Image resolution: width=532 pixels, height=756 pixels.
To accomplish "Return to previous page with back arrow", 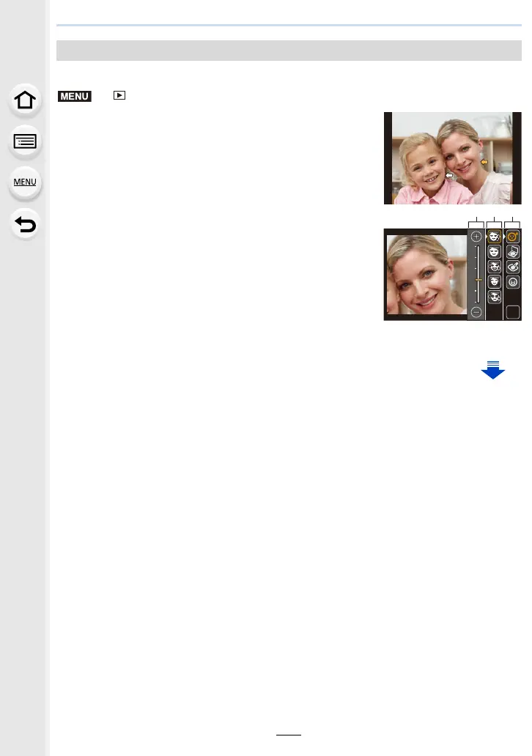I will [x=25, y=224].
